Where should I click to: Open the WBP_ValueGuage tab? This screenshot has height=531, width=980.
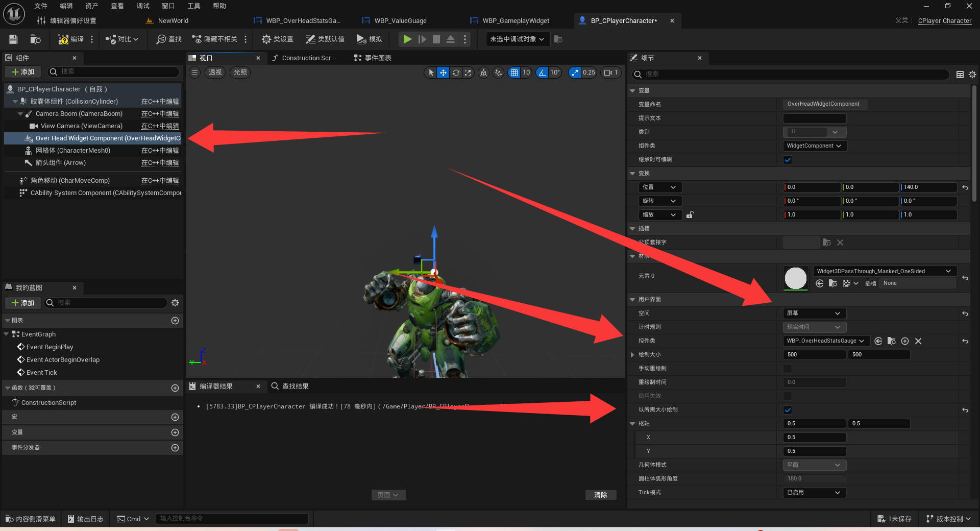[x=400, y=21]
